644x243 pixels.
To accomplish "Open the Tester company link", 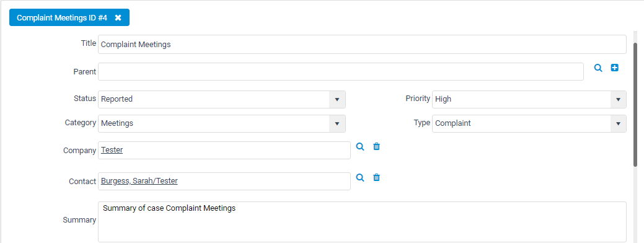I will [x=112, y=150].
